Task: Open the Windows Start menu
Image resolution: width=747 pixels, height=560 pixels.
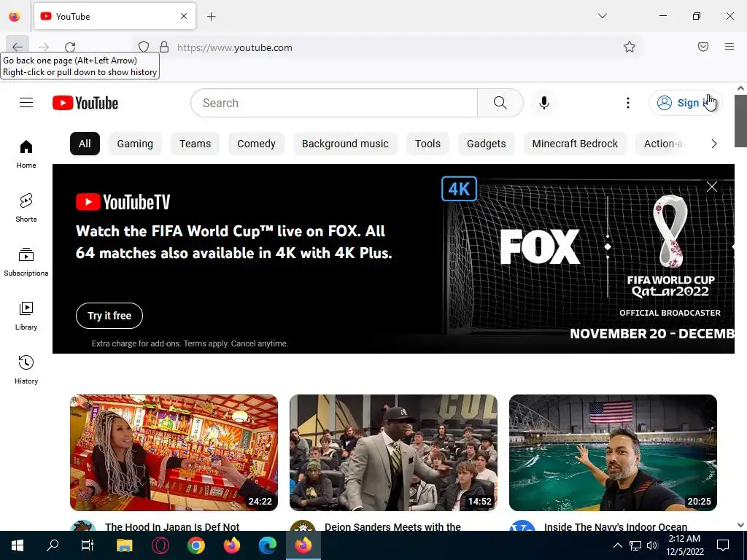Action: coord(18,545)
